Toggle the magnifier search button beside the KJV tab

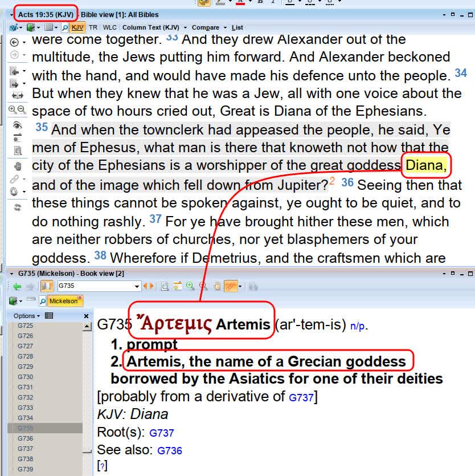click(64, 27)
